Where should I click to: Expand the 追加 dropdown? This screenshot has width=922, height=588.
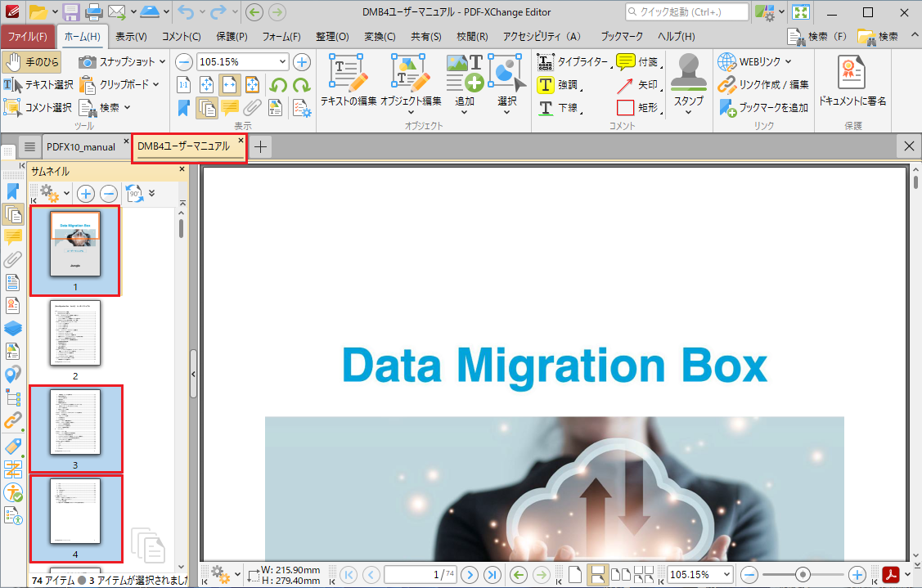point(465,112)
